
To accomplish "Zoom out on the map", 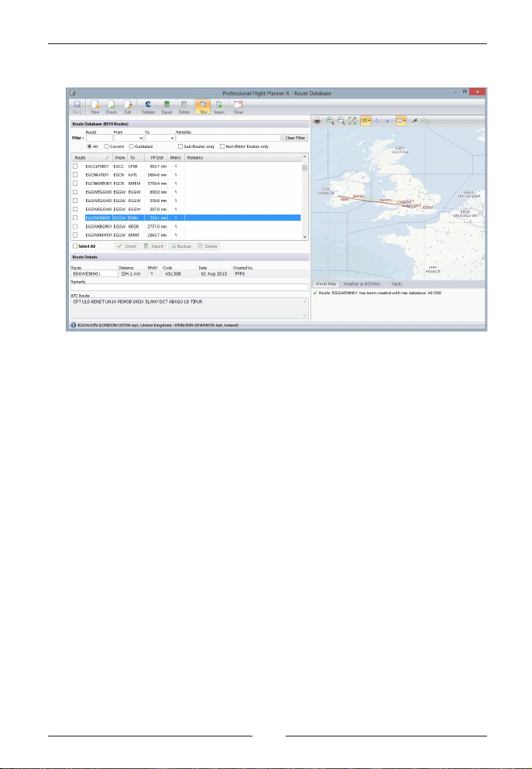I will [x=342, y=121].
